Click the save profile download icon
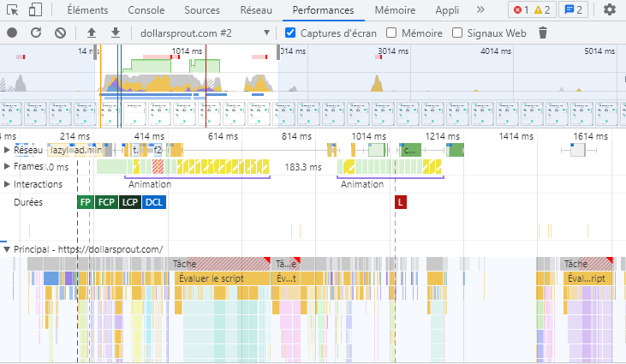This screenshot has width=626, height=364. 116,33
